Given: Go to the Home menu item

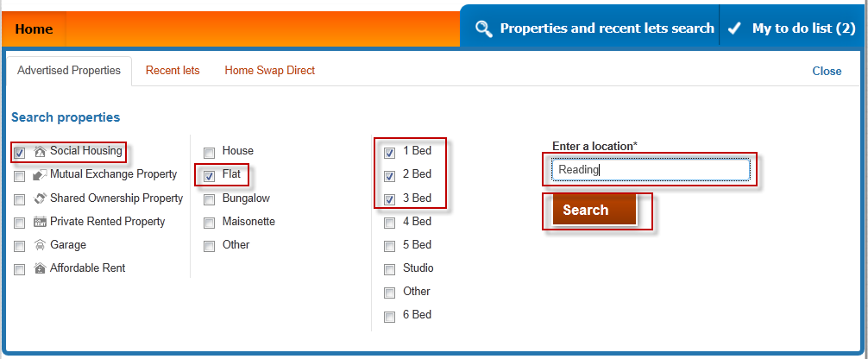Looking at the screenshot, I should coord(34,29).
